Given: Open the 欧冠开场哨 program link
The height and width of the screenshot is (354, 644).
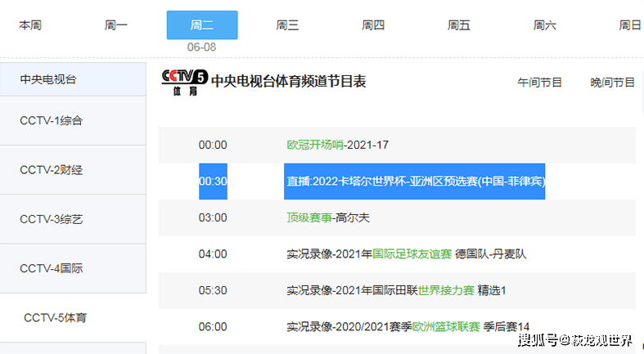Looking at the screenshot, I should (x=314, y=145).
